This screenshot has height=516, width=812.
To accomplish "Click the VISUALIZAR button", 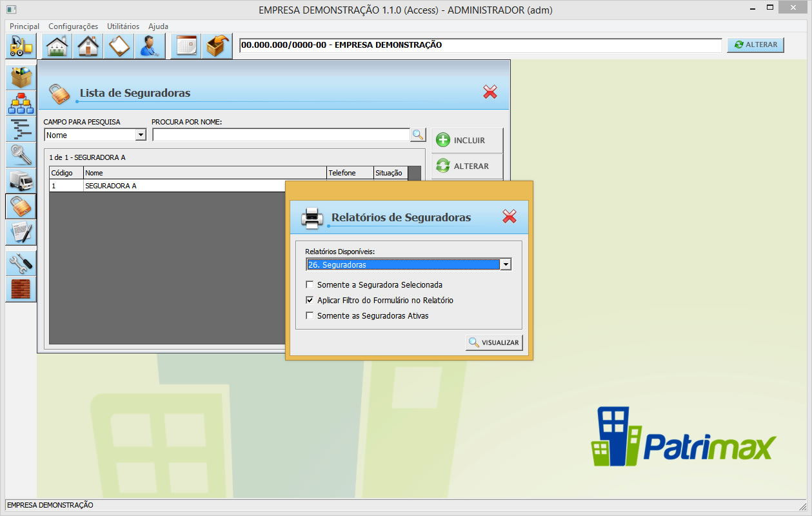I will tap(494, 342).
